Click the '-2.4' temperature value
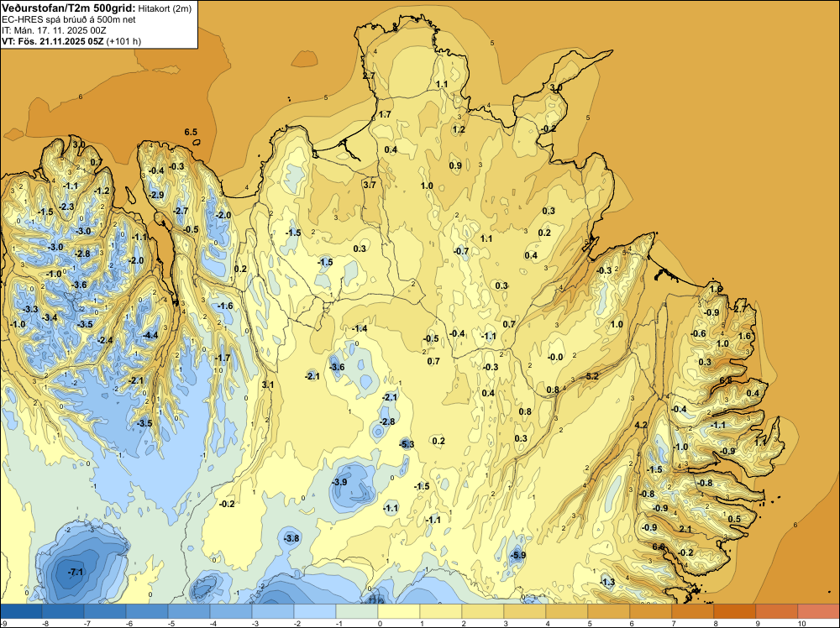The width and height of the screenshot is (840, 628). pos(105,340)
